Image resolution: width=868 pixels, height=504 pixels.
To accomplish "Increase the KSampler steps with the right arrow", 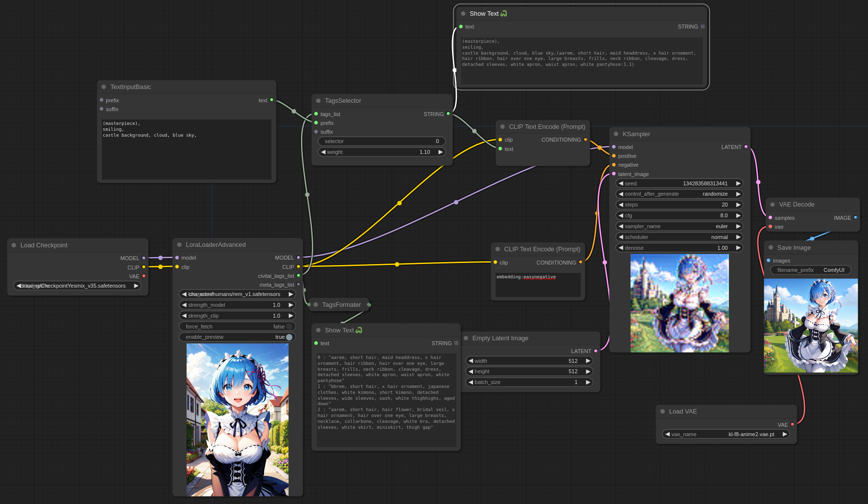I will point(738,205).
